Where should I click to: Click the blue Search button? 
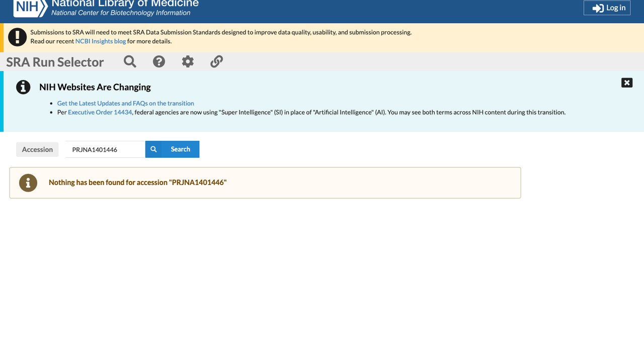tap(172, 149)
